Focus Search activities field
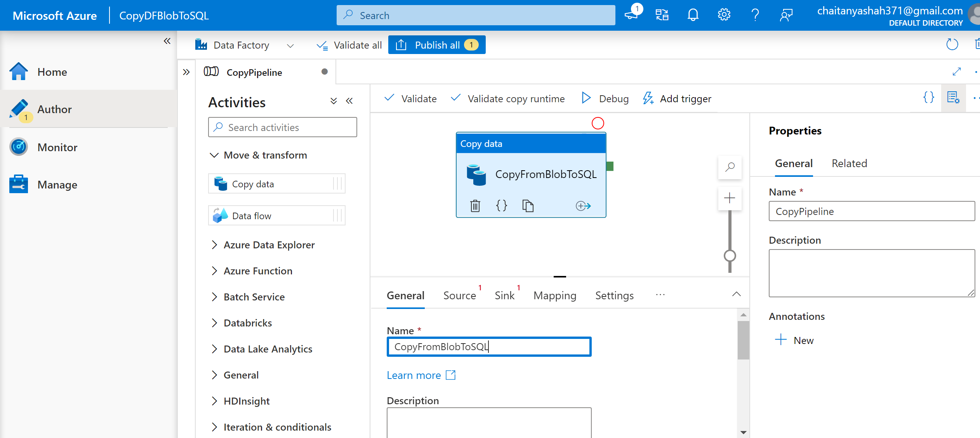Viewport: 980px width, 438px height. pos(282,127)
